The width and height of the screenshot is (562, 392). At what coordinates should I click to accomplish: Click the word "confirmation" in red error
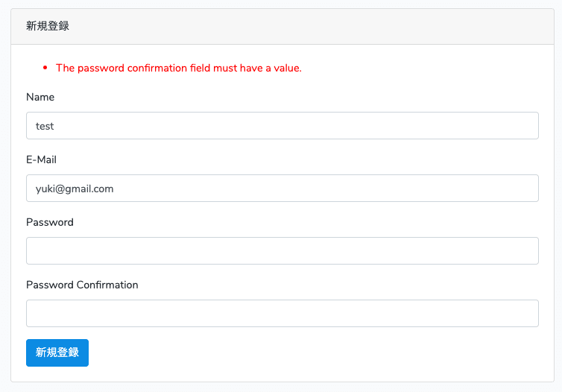tap(156, 68)
